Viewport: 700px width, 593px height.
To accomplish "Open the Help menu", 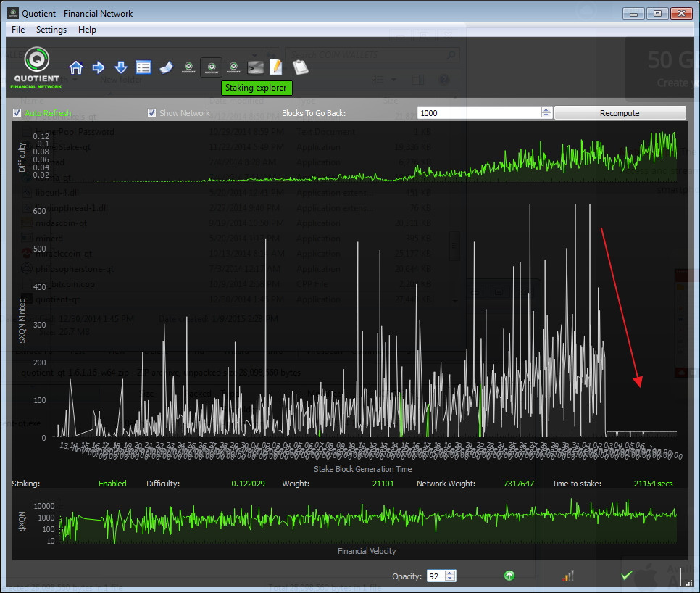I will click(87, 30).
